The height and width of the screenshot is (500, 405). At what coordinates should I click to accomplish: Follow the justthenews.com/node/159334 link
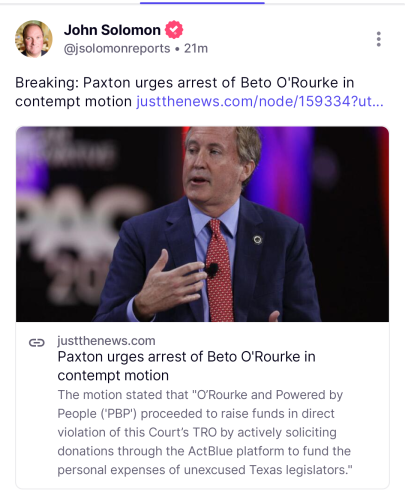click(x=260, y=101)
